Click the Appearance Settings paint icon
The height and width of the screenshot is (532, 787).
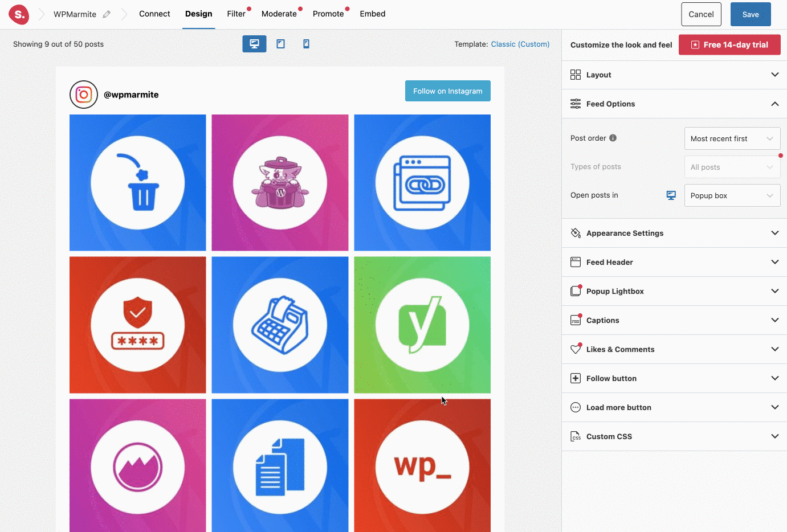[576, 233]
